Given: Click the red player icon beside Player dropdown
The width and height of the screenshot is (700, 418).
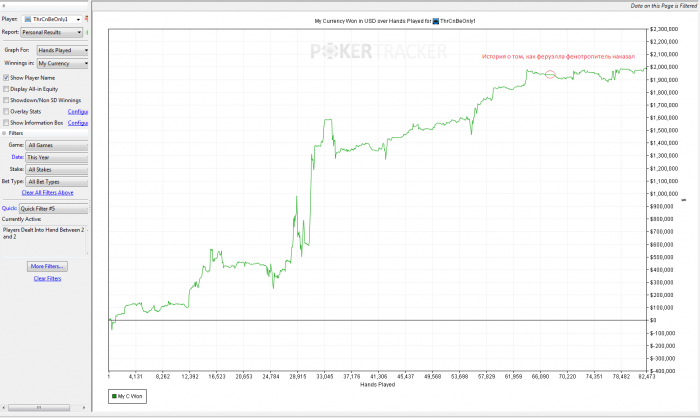Looking at the screenshot, I should click(86, 19).
